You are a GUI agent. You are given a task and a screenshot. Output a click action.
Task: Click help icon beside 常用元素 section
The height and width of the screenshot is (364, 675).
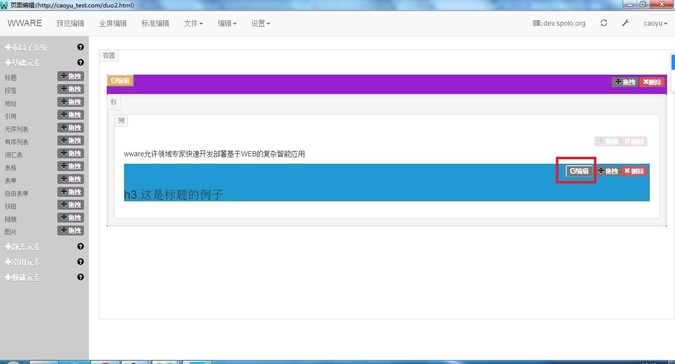pos(81,262)
